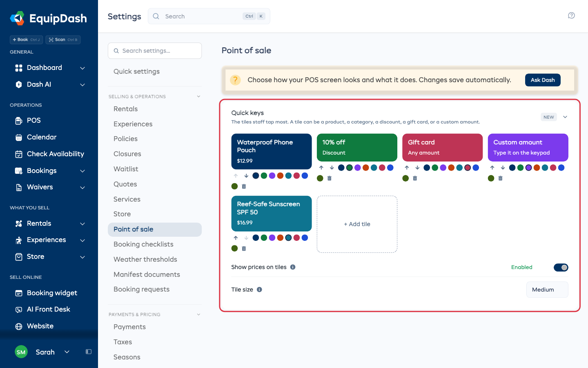Move Waterproof Phone Pouch tile down
Screen dimensions: 588x368
(246, 176)
